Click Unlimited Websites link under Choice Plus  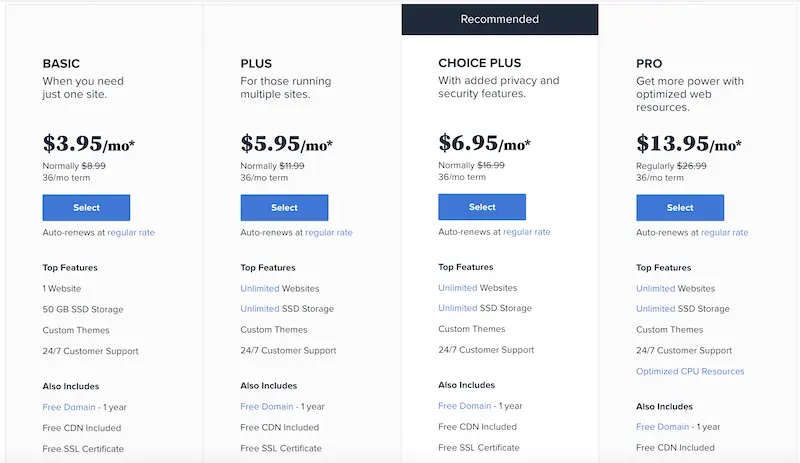458,288
